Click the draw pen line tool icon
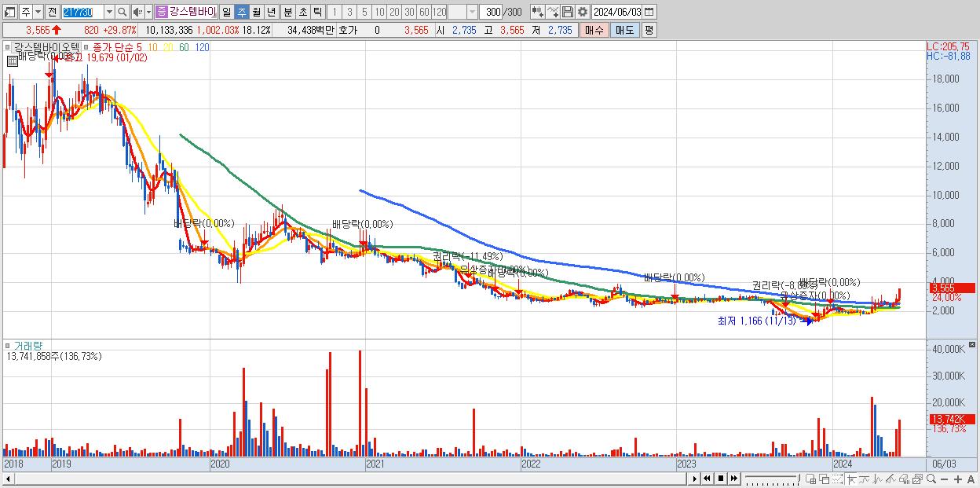980x488 pixels. (890, 479)
